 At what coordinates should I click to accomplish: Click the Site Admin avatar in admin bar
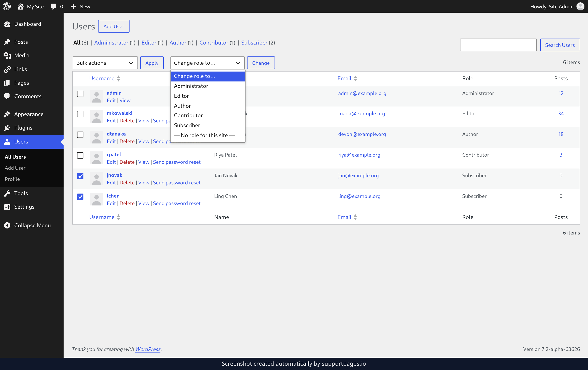tap(580, 6)
